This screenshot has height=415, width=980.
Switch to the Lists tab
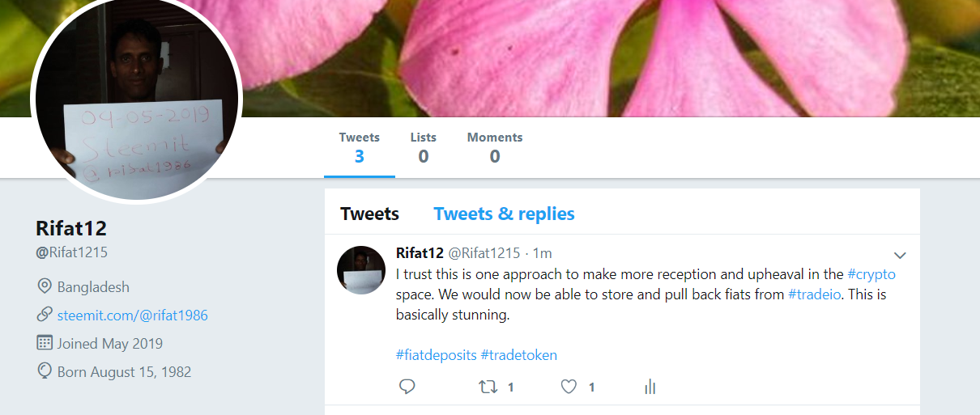pyautogui.click(x=423, y=147)
